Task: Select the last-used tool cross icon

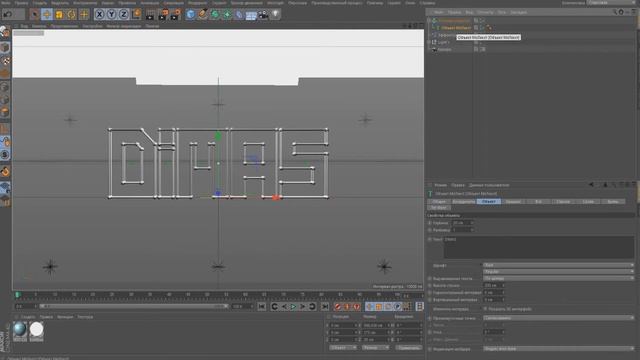Action: pyautogui.click(x=84, y=15)
